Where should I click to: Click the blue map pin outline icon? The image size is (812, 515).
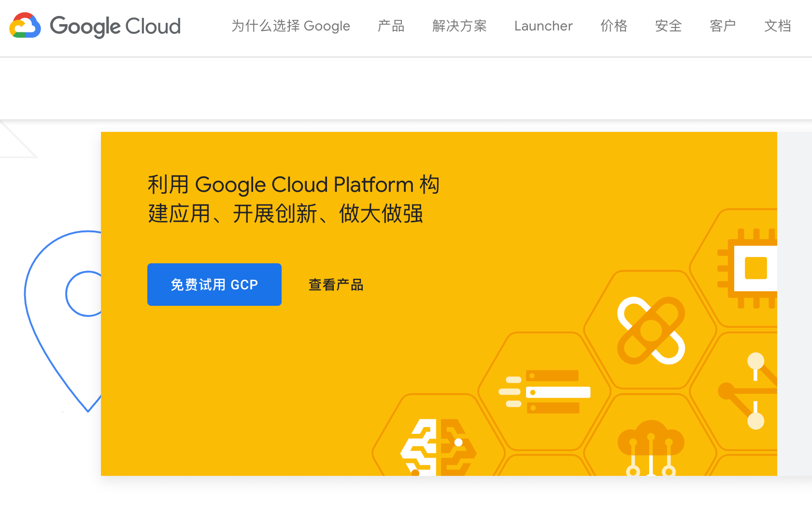pyautogui.click(x=63, y=321)
